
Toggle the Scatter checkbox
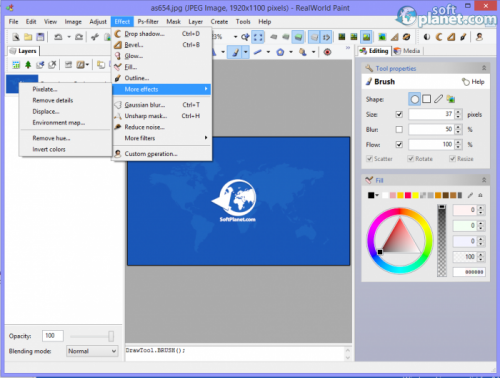pos(369,159)
